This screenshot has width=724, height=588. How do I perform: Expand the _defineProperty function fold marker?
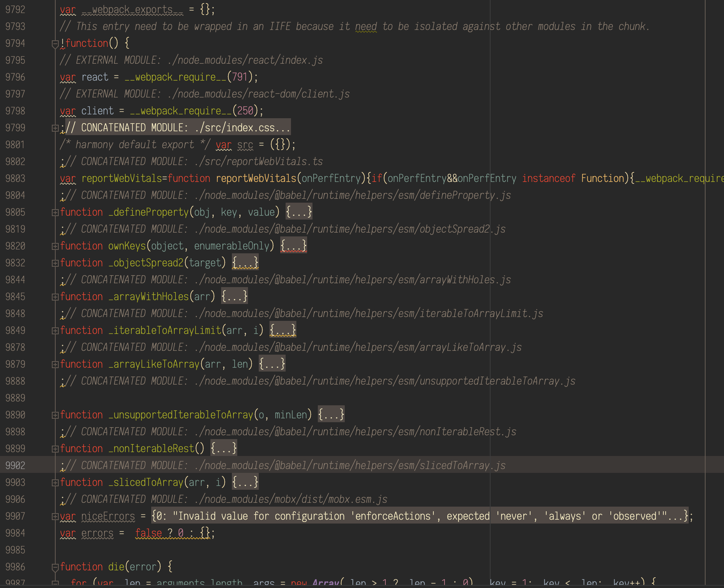pos(55,213)
